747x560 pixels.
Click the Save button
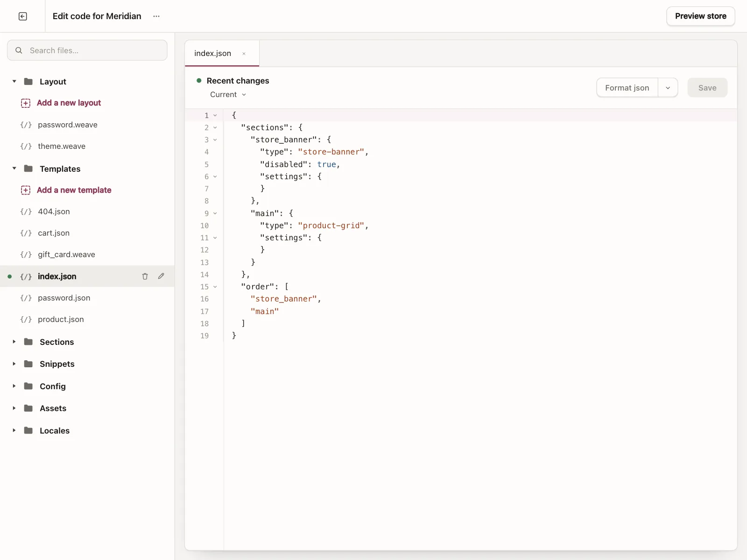[x=707, y=88]
